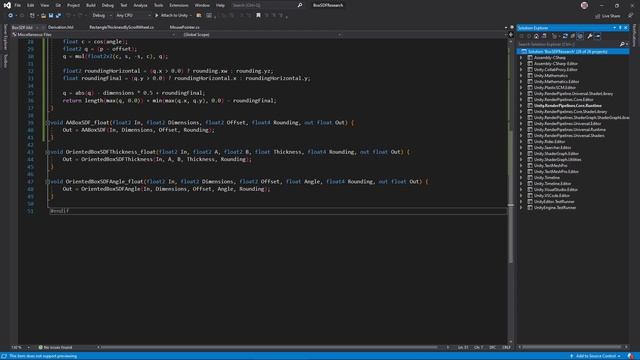Select Unity.ShaderGraph.Editor project
The height and width of the screenshot is (360, 640).
tap(556, 153)
